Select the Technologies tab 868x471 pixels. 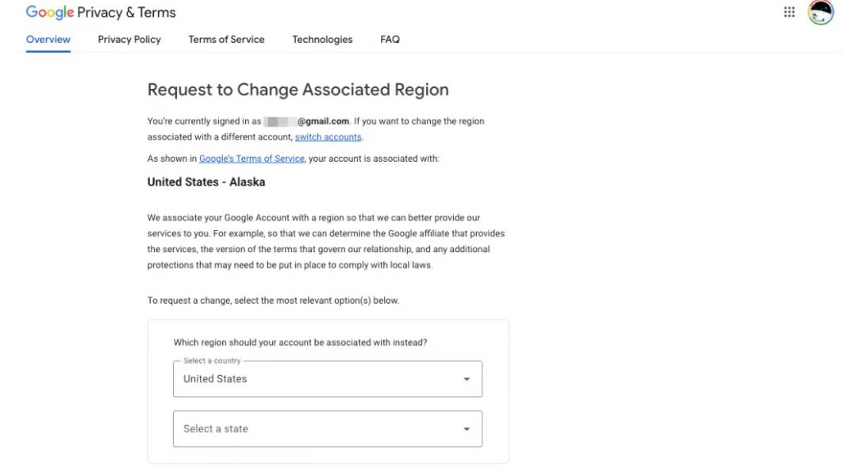322,40
